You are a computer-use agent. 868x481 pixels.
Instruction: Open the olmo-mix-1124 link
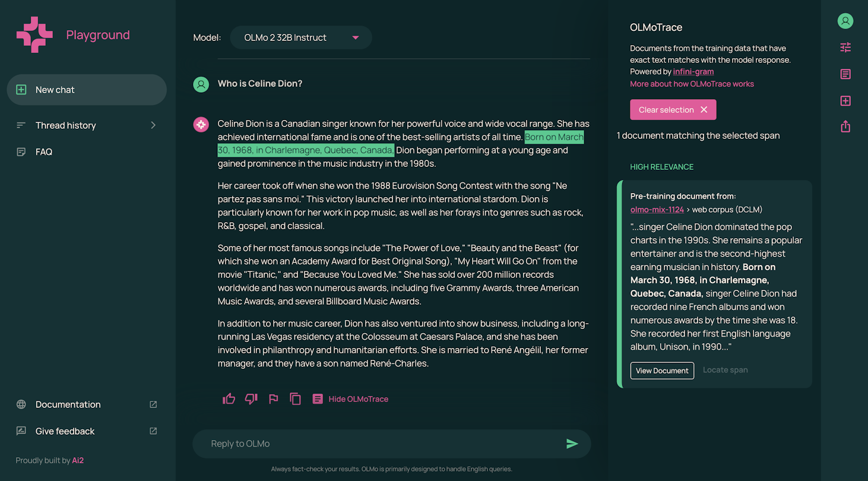click(657, 209)
